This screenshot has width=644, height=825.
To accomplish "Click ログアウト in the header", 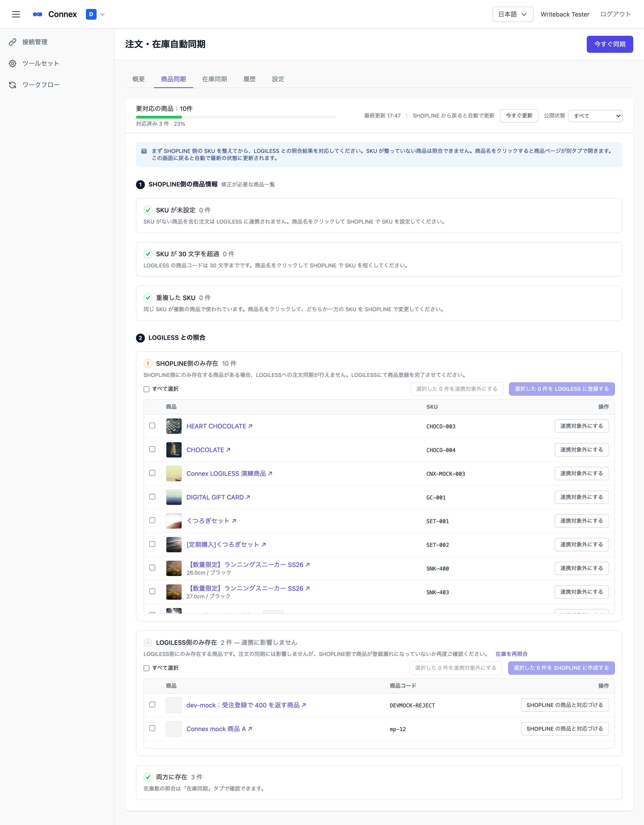I will pos(615,14).
